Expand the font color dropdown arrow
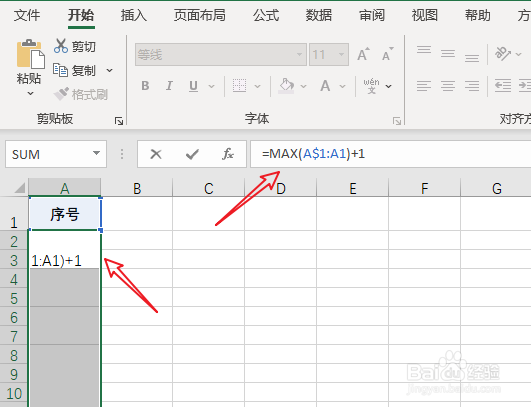Screen dimensions: 531x407 click(x=343, y=86)
